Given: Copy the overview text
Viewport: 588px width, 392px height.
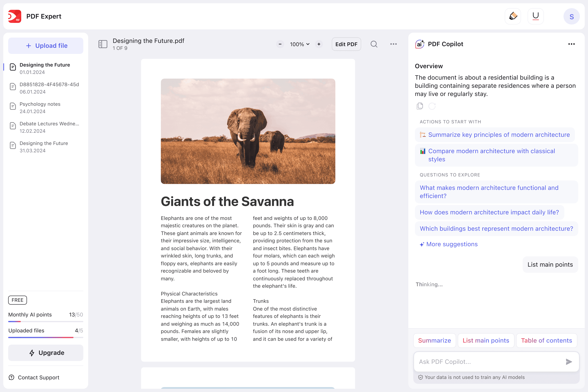Looking at the screenshot, I should pos(420,106).
